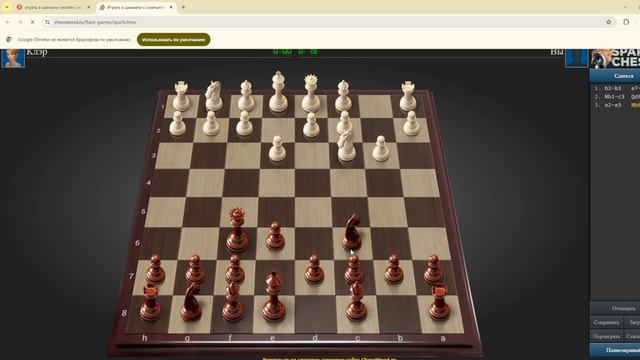Viewport: 640px width, 360px height.
Task: Select the red knight on c6
Action: [352, 233]
